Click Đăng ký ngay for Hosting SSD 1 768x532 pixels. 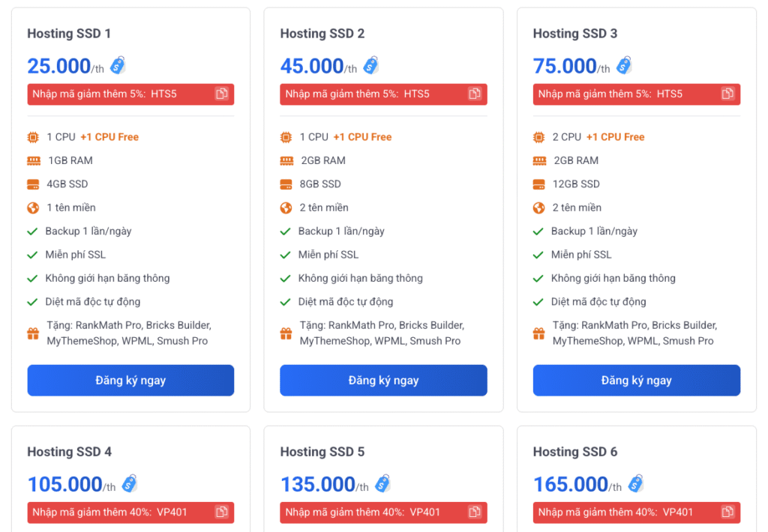coord(130,380)
